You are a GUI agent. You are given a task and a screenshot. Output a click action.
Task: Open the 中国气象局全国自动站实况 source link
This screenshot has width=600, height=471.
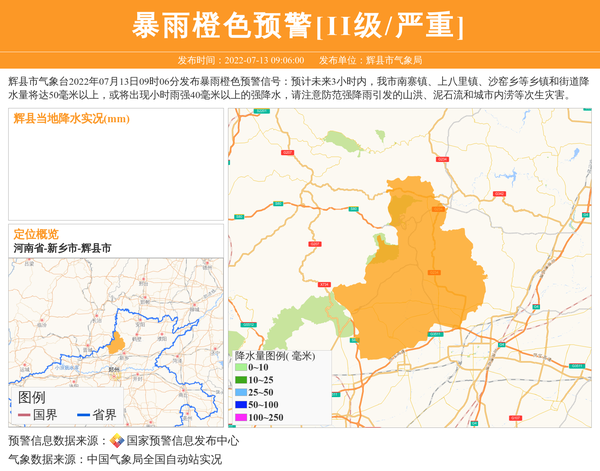154,459
